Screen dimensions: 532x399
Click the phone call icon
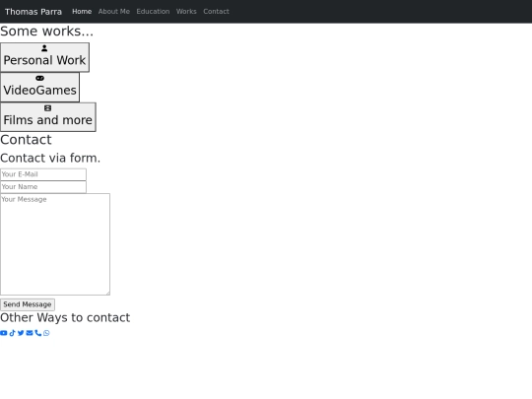(38, 333)
